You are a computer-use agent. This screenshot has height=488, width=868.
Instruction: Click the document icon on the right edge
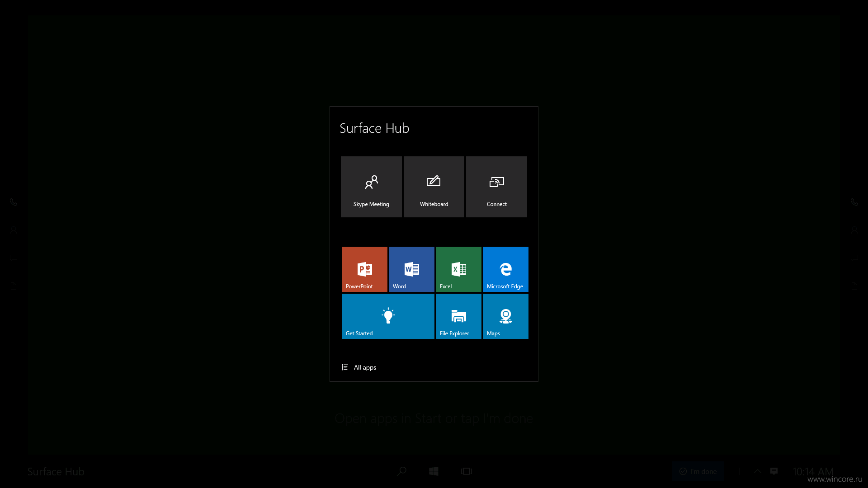[854, 286]
